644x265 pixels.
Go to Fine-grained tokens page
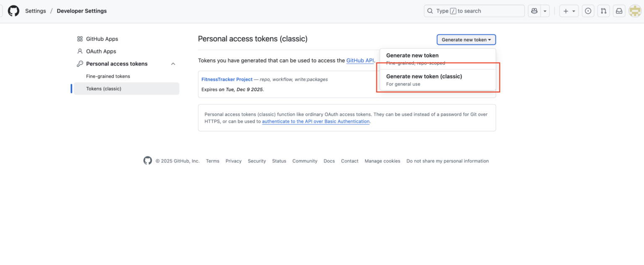coord(108,76)
